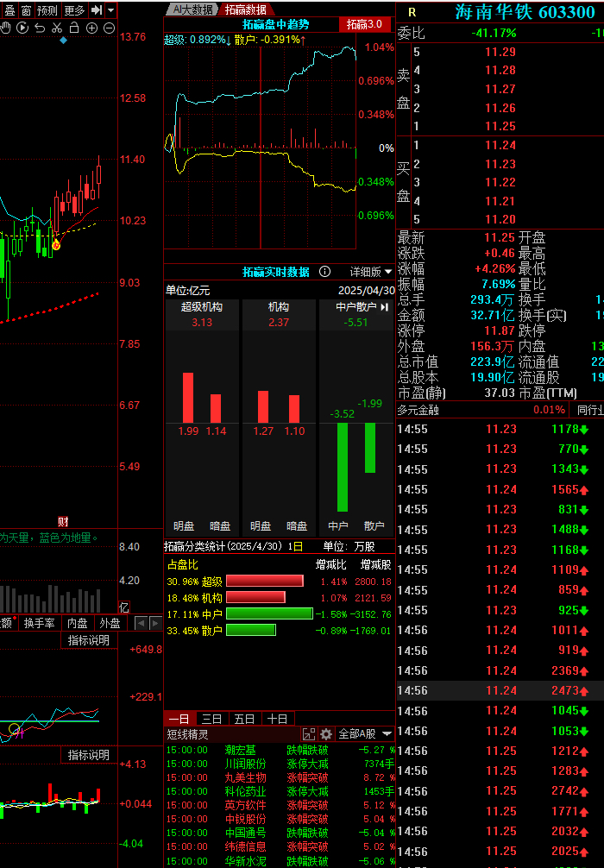This screenshot has height=868, width=604.
Task: Click the red 财 marker on the chart
Action: [x=63, y=521]
